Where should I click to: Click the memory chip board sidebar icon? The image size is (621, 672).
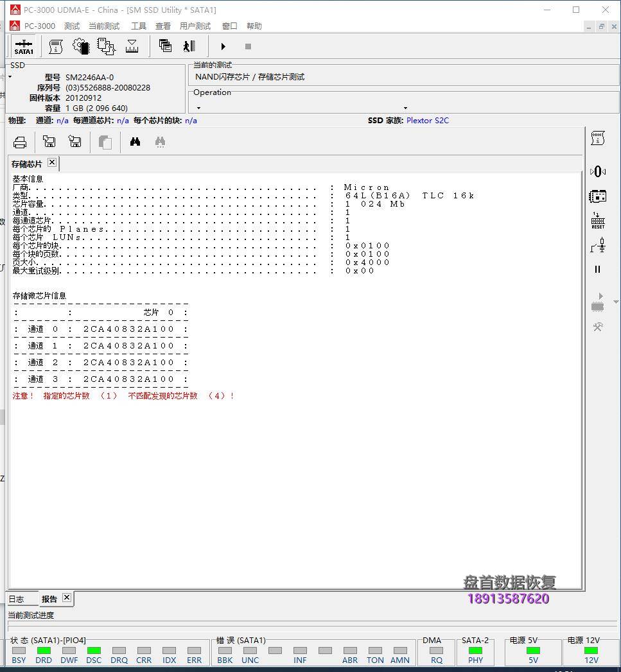tap(597, 196)
